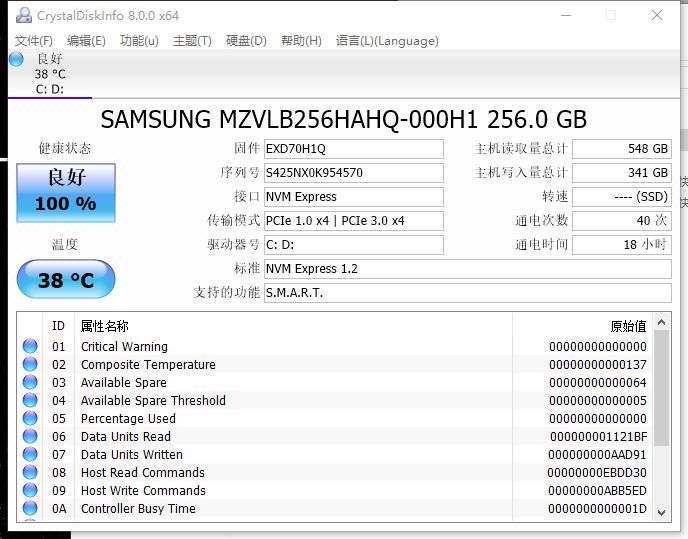Image resolution: width=688 pixels, height=539 pixels.
Task: Click the 原始值 column header
Action: click(x=628, y=326)
